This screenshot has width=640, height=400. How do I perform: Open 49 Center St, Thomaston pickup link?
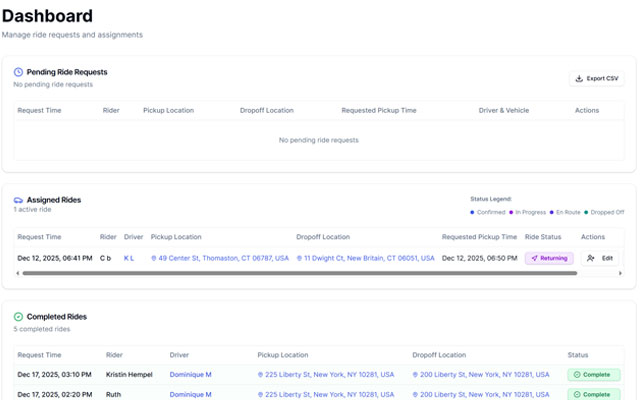[x=220, y=258]
